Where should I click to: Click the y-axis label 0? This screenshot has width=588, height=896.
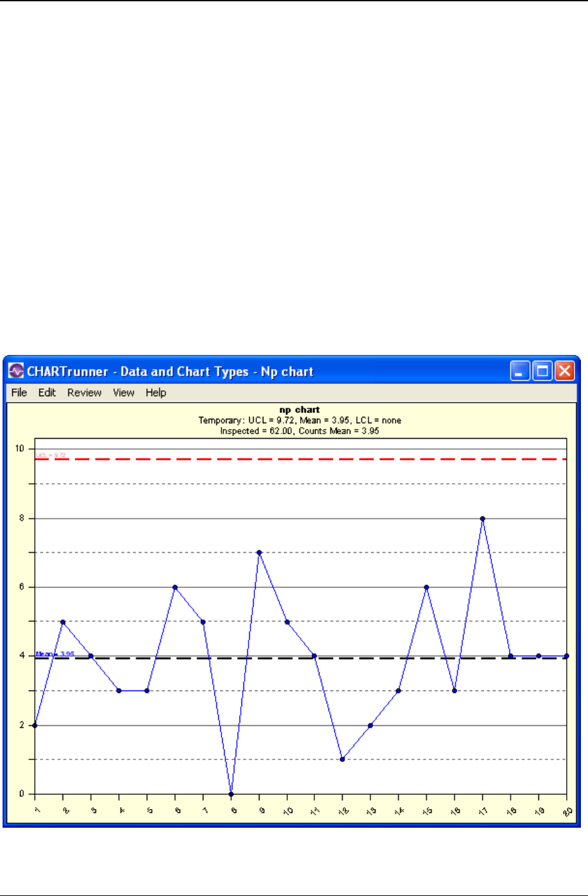[23, 794]
